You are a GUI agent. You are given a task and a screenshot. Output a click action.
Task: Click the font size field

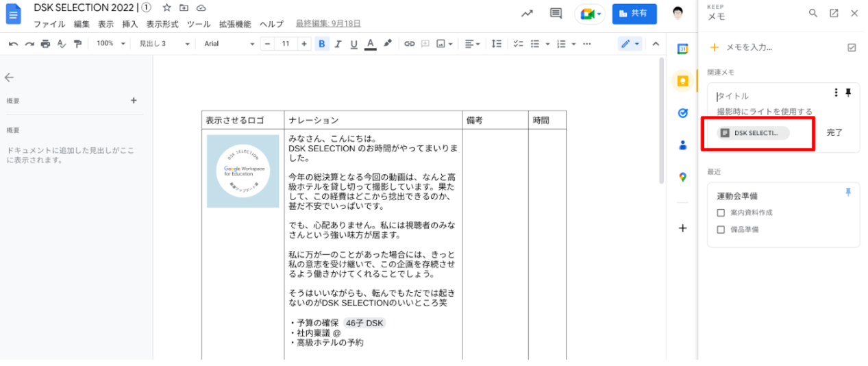point(286,44)
